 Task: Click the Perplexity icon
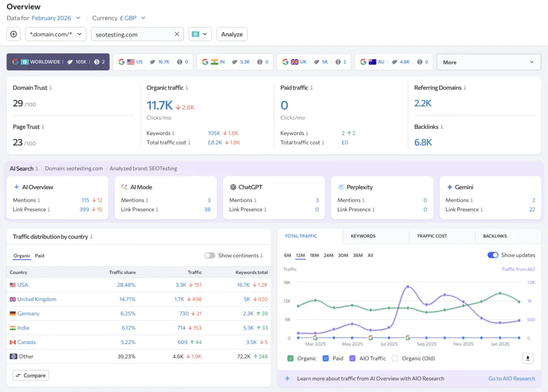[x=341, y=187]
